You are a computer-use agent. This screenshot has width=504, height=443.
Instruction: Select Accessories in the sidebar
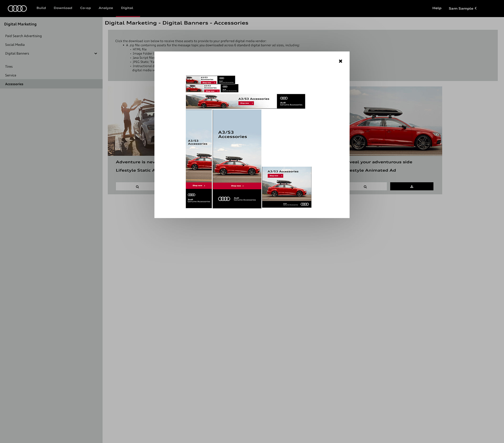(x=51, y=84)
